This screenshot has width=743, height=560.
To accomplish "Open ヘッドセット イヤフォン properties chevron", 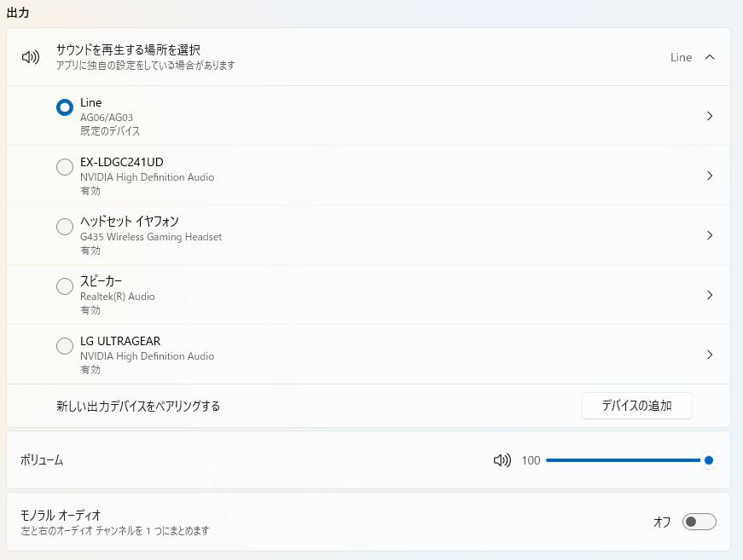I will (709, 235).
